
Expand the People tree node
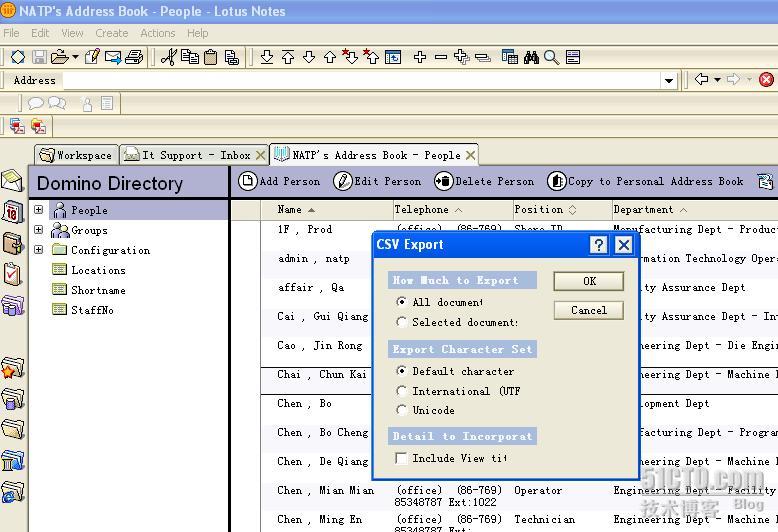click(x=38, y=209)
